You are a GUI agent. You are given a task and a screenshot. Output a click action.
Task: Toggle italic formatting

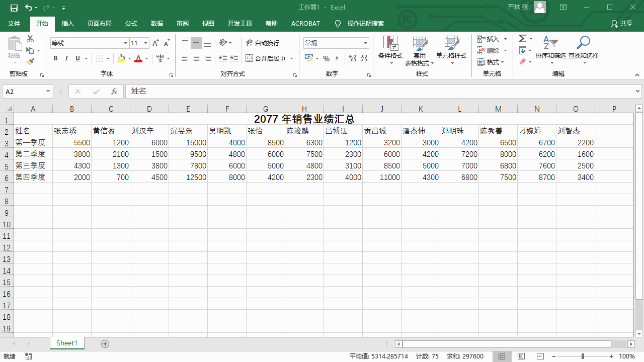[x=66, y=58]
